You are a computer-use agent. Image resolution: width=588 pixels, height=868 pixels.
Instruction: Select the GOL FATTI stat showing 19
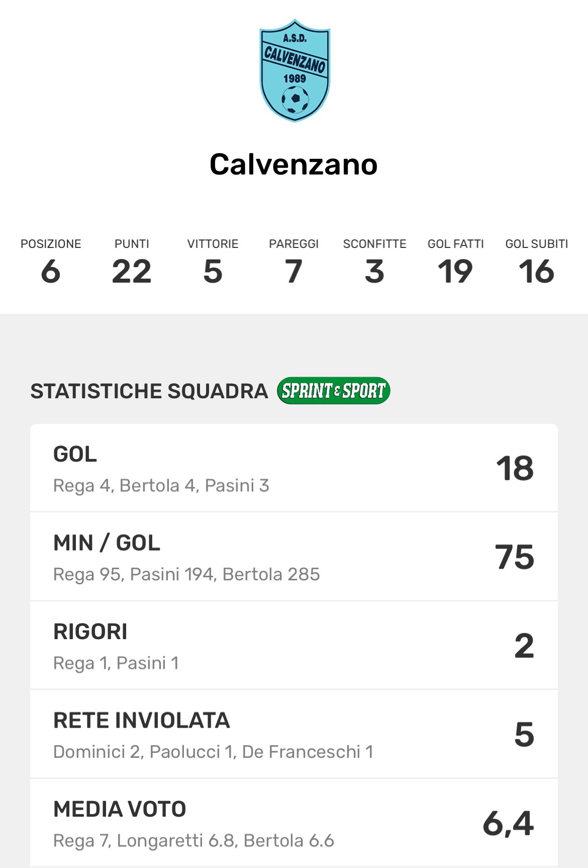(455, 272)
